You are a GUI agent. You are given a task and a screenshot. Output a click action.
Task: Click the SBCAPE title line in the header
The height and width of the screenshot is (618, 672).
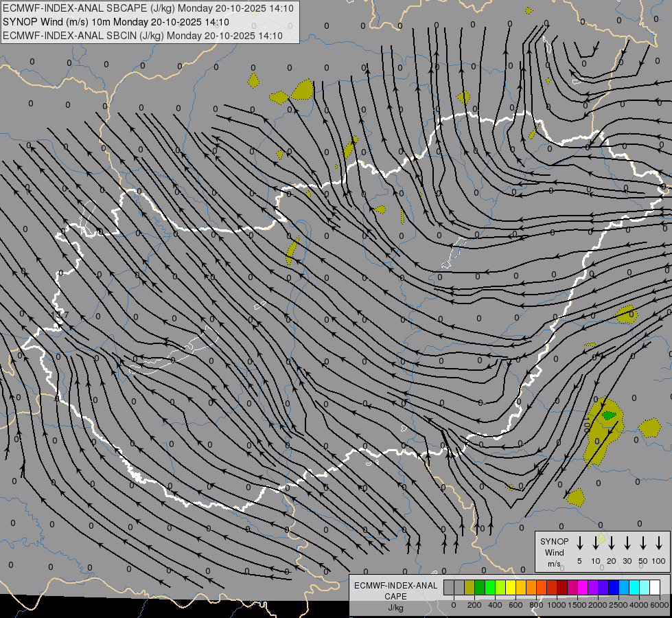point(148,8)
